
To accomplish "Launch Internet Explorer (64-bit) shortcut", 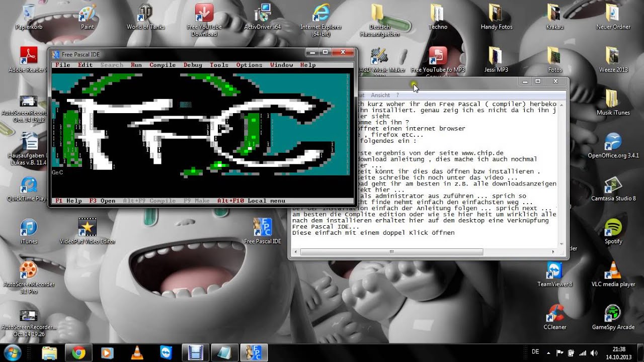I will (x=321, y=20).
